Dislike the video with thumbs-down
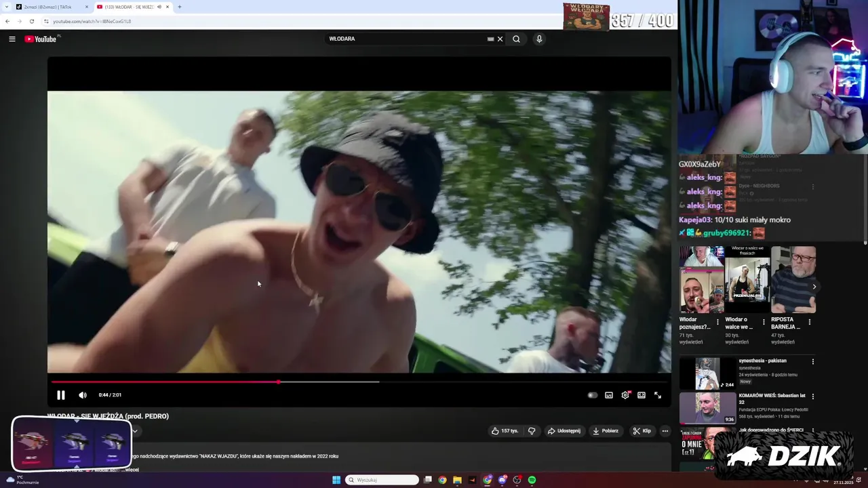This screenshot has height=488, width=868. [532, 430]
